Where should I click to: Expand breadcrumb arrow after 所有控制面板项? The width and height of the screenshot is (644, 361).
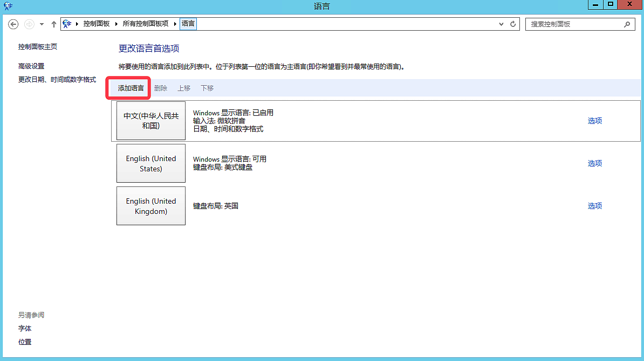[x=175, y=24]
